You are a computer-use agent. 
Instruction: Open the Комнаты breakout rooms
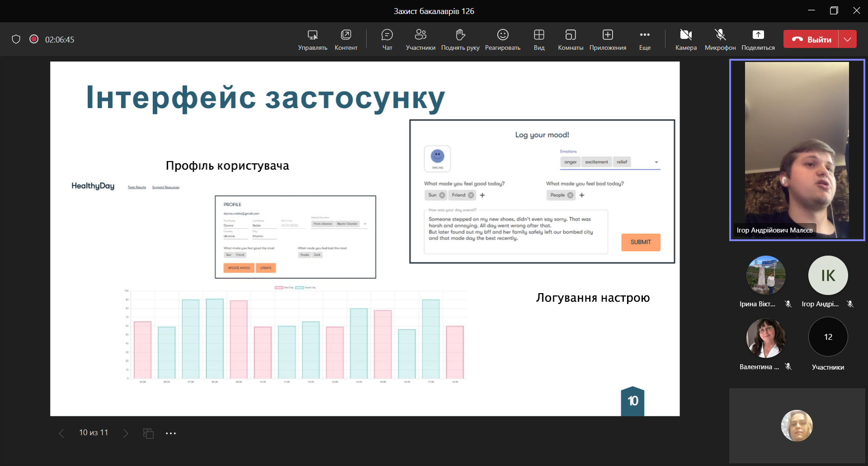pos(571,39)
